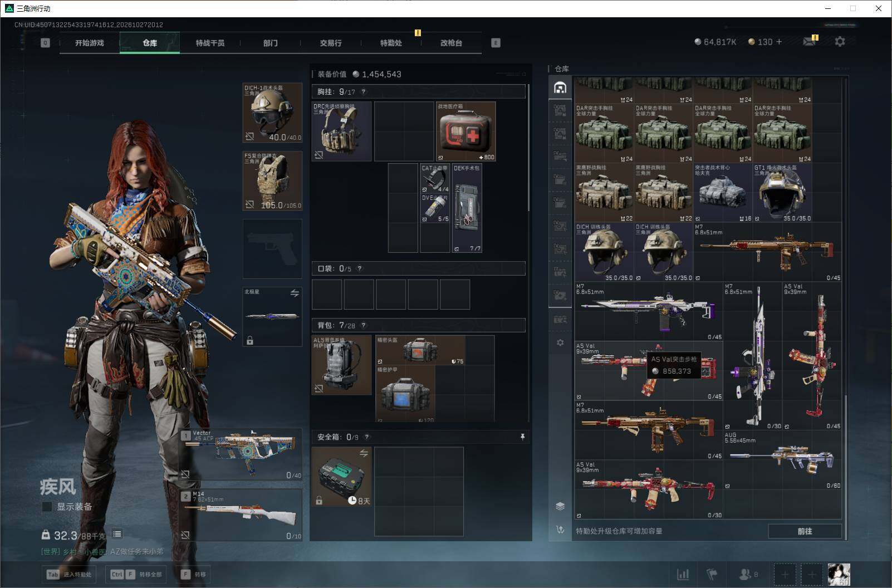Toggle the 显示装备 checkbox

tap(47, 507)
